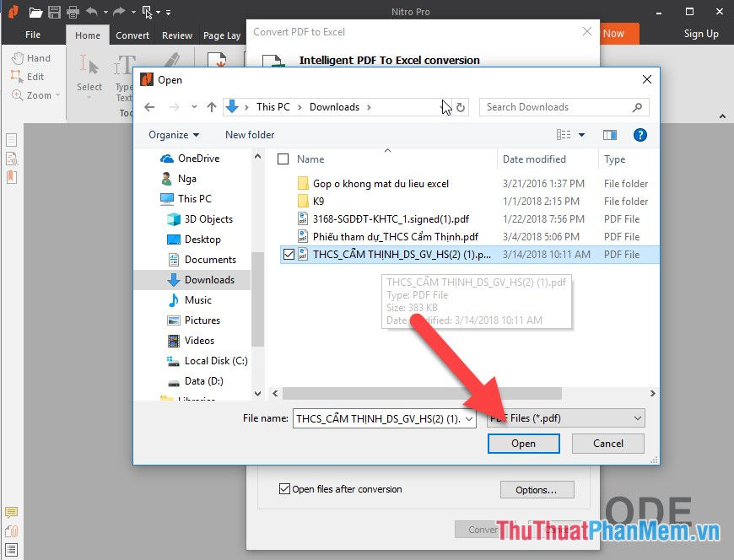Switch to the Home tab
The image size is (734, 560).
click(x=88, y=35)
